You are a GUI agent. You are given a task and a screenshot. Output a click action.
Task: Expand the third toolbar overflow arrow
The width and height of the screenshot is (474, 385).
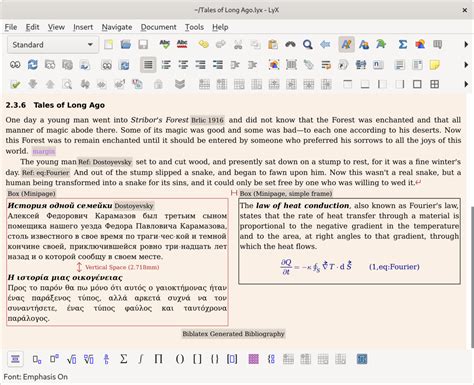click(x=466, y=84)
